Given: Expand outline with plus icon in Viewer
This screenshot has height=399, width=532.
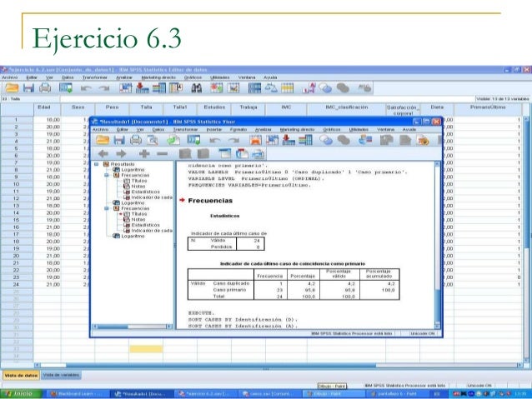Looking at the screenshot, I should click(x=144, y=154).
